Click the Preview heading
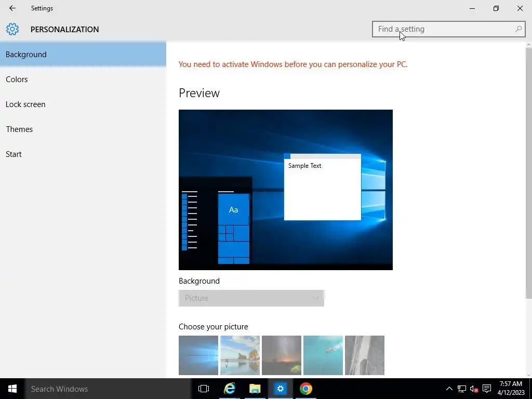Viewport: 532px width, 399px height. coord(199,93)
